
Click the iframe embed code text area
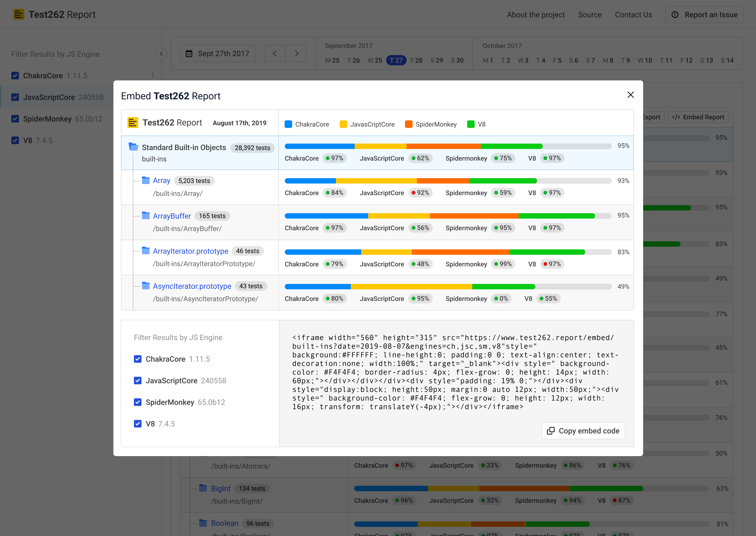coord(455,372)
